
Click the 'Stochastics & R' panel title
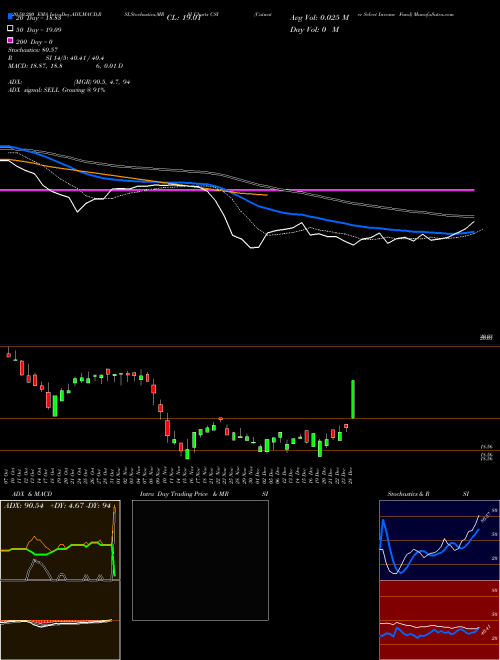409,494
